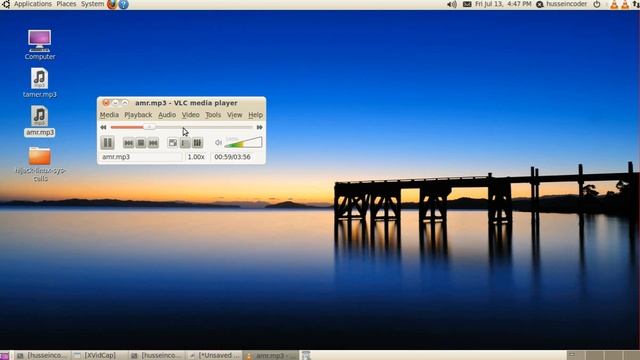640x360 pixels.
Task: Mute audio with the VLC speaker icon
Action: 218,142
